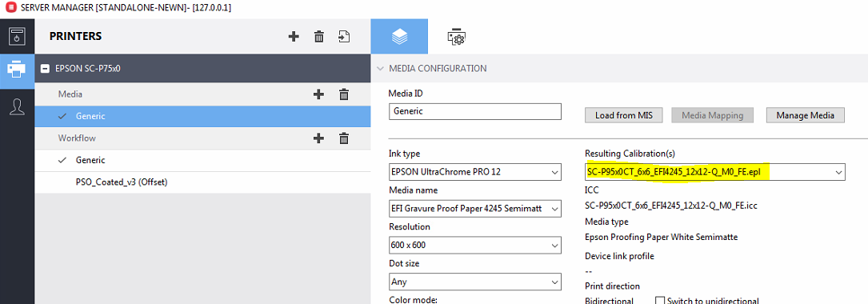Click Load from MIS button
The image size is (868, 304).
[624, 115]
